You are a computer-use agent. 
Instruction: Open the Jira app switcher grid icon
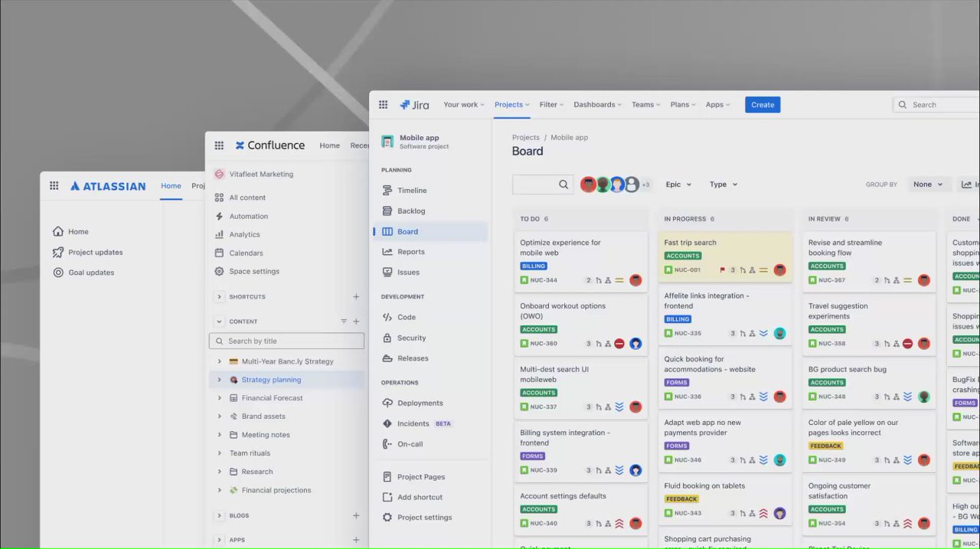(383, 105)
